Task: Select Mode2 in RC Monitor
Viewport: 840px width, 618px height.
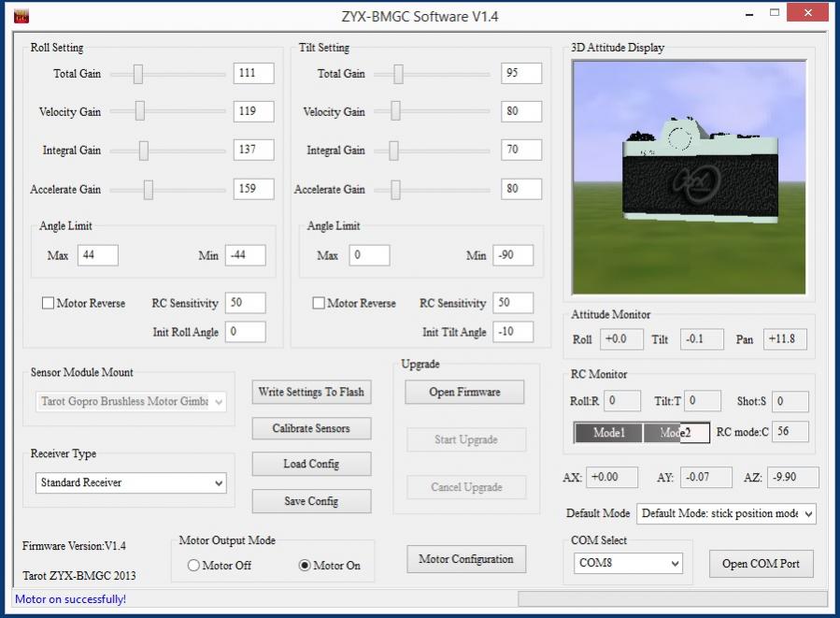Action: [676, 433]
